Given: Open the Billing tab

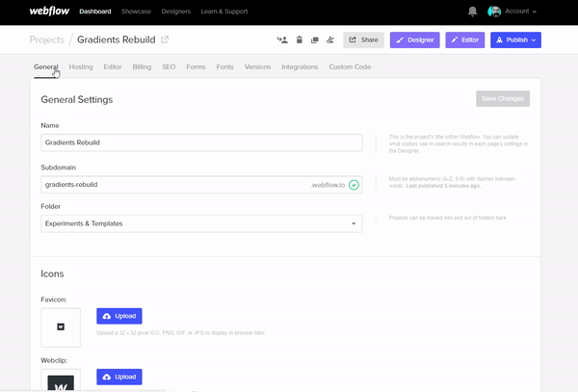Looking at the screenshot, I should click(142, 66).
